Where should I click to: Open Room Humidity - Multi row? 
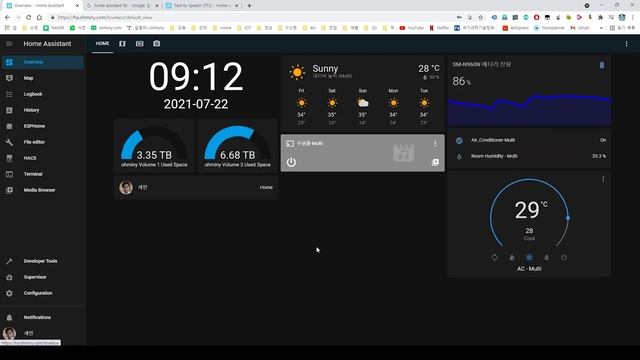click(x=529, y=156)
